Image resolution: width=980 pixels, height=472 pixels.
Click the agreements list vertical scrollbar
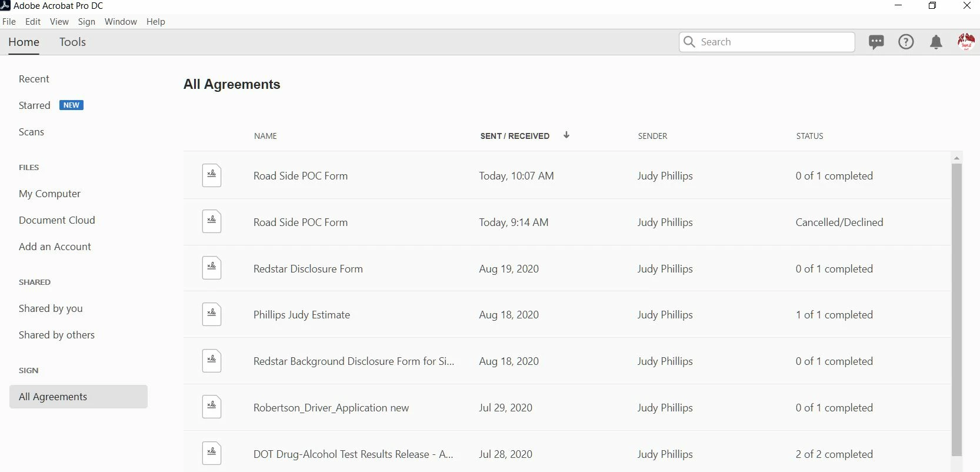coord(956,310)
